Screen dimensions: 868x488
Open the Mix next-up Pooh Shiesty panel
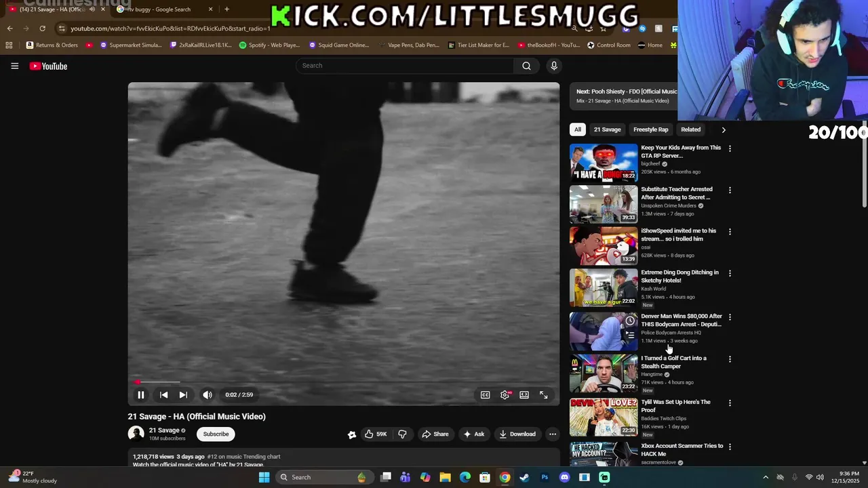click(624, 96)
